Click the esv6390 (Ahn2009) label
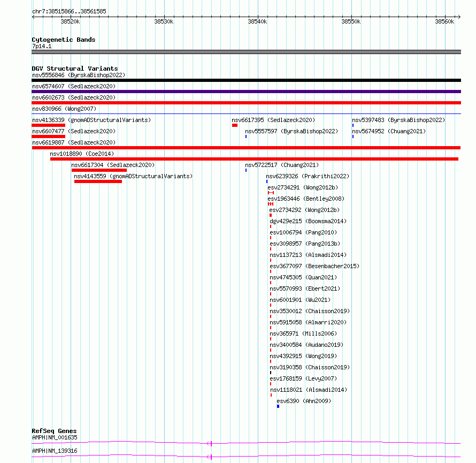Screen dimensions: 476x463 point(304,401)
